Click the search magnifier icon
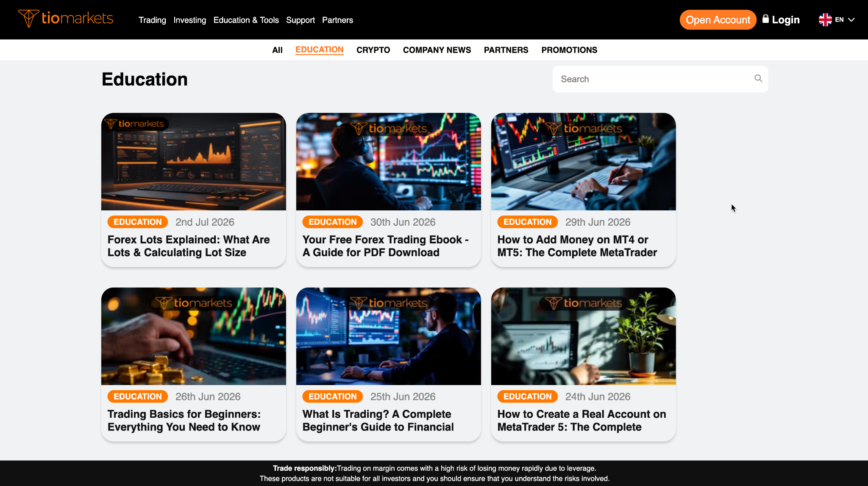This screenshot has height=486, width=868. (758, 78)
